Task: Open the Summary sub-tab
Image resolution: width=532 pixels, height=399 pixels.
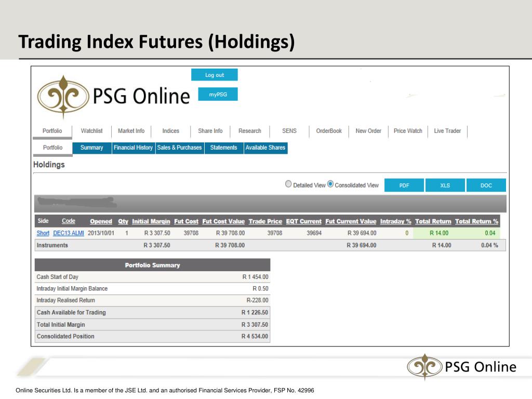Action: click(x=91, y=148)
